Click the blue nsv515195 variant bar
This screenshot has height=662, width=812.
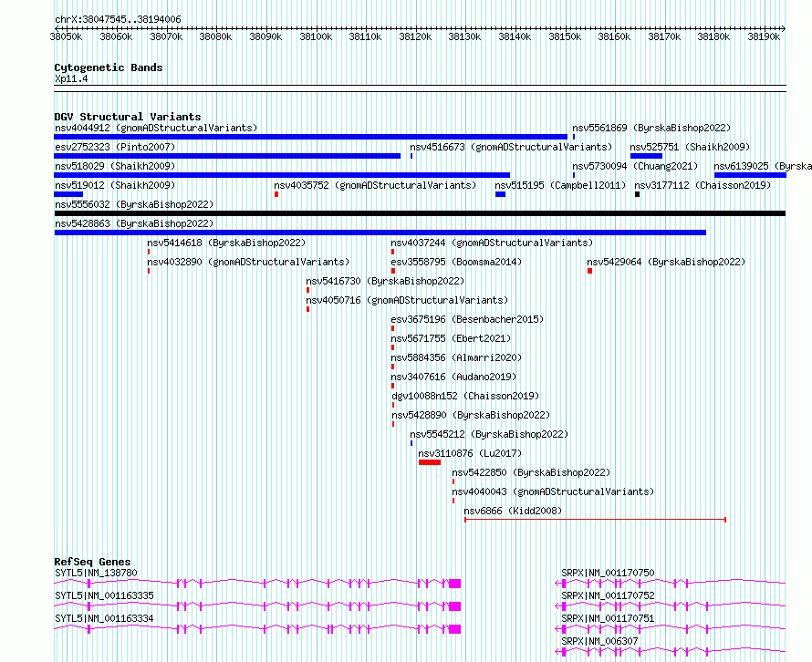[x=500, y=194]
